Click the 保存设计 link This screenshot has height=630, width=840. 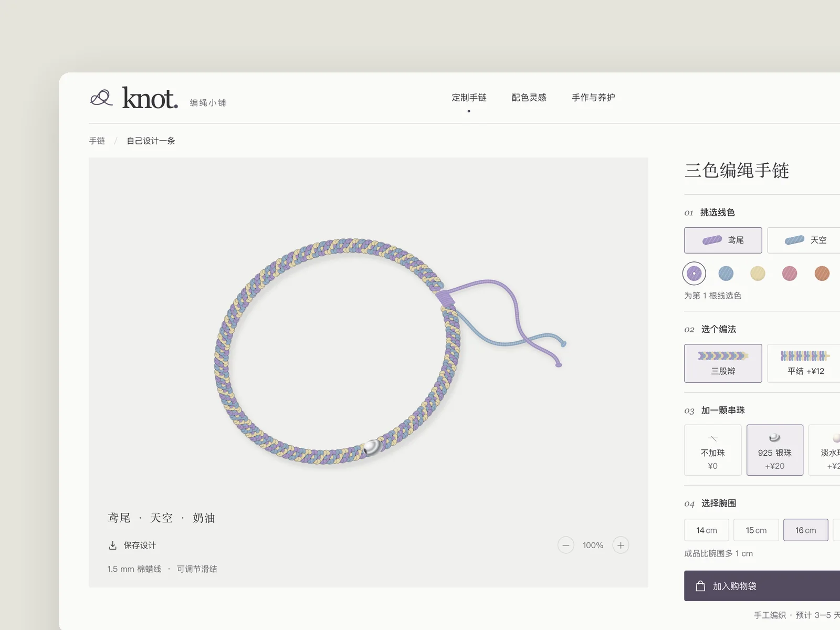click(140, 545)
